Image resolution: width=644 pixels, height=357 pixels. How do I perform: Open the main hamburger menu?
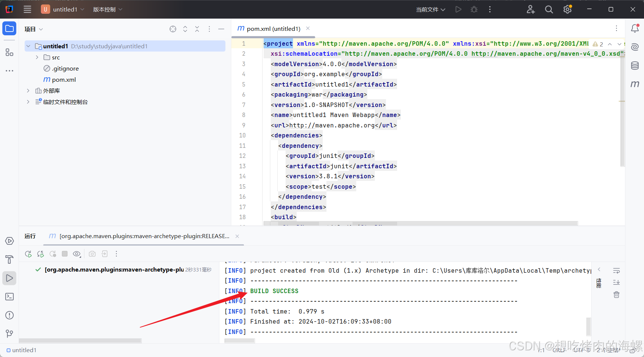click(x=28, y=9)
